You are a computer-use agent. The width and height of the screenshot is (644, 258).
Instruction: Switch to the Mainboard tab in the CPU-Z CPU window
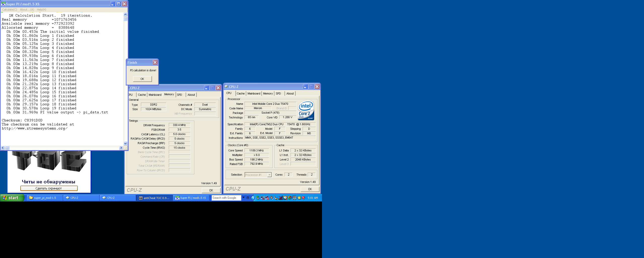254,93
